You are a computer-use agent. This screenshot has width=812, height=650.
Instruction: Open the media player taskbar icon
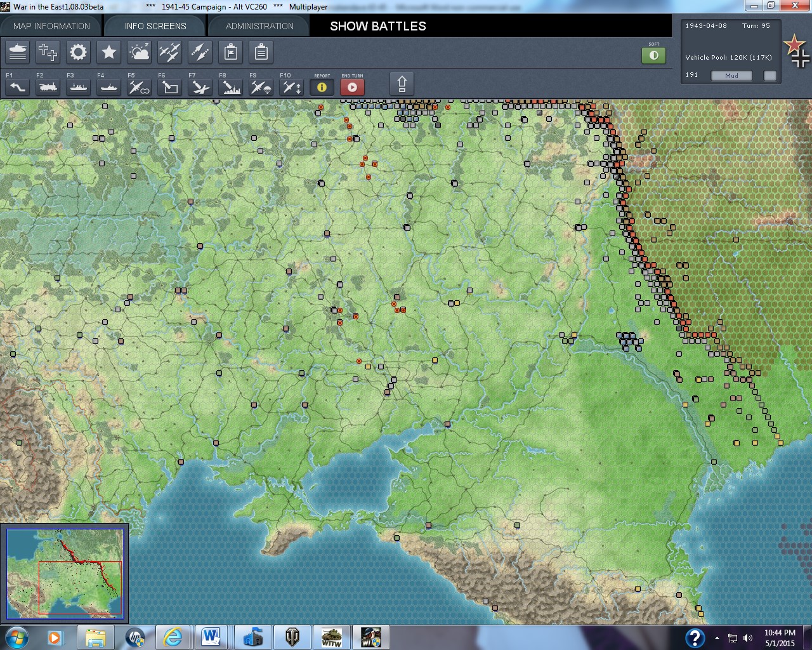pos(55,637)
